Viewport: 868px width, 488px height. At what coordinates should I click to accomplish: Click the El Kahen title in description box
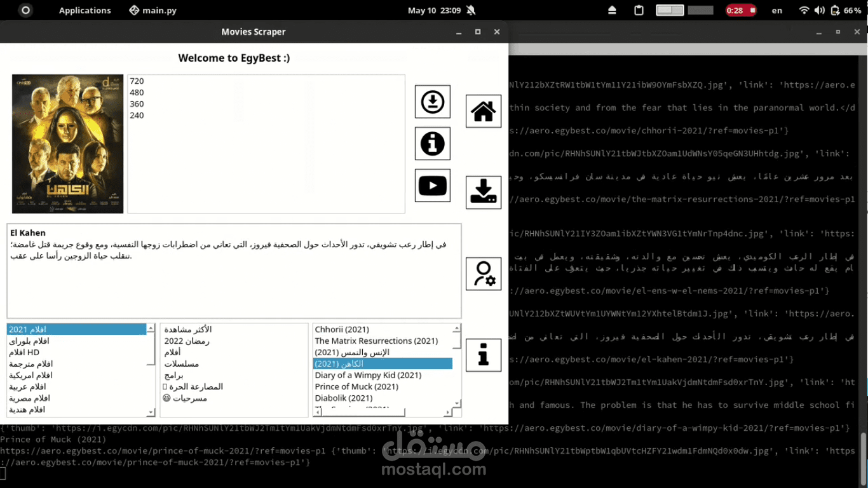[28, 233]
